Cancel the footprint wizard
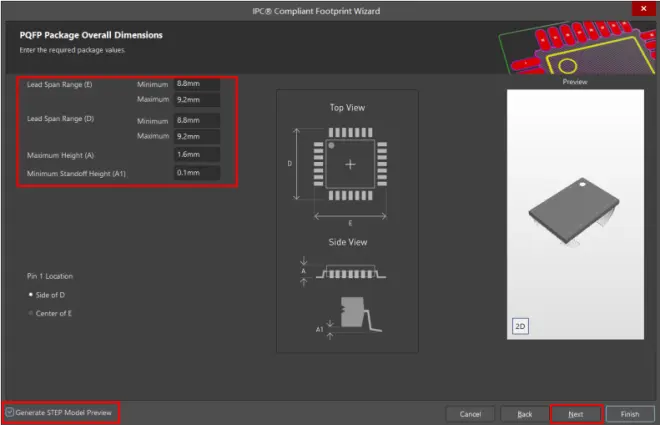The height and width of the screenshot is (425, 660). 470,414
